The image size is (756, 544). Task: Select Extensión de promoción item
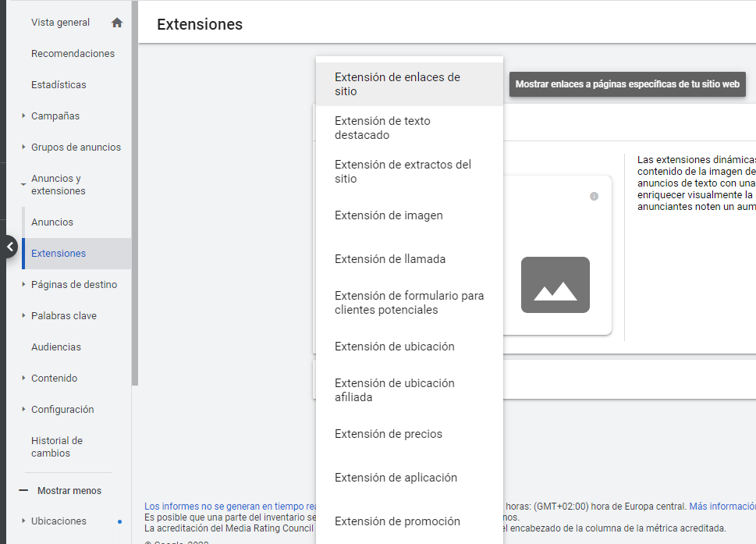coord(397,521)
